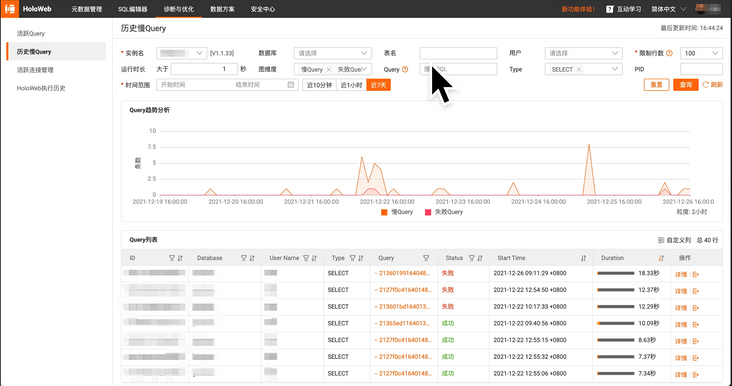Click export icon for the 18.33秒 row
The image size is (732, 386).
696,274
